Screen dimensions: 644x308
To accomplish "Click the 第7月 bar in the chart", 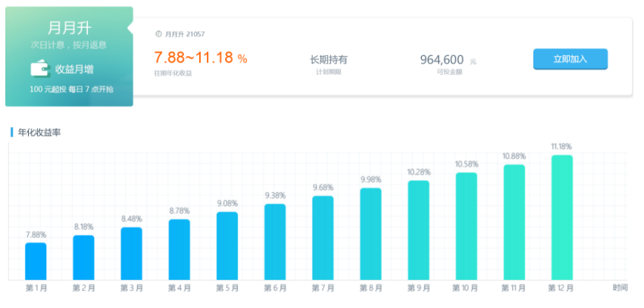I will tap(323, 238).
